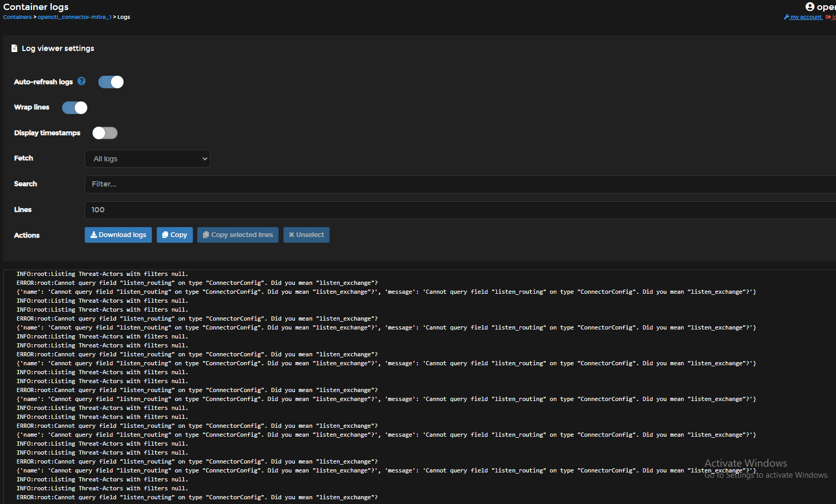The height and width of the screenshot is (504, 836).
Task: Select the first ERROR root listen_routing log line
Action: 197,283
